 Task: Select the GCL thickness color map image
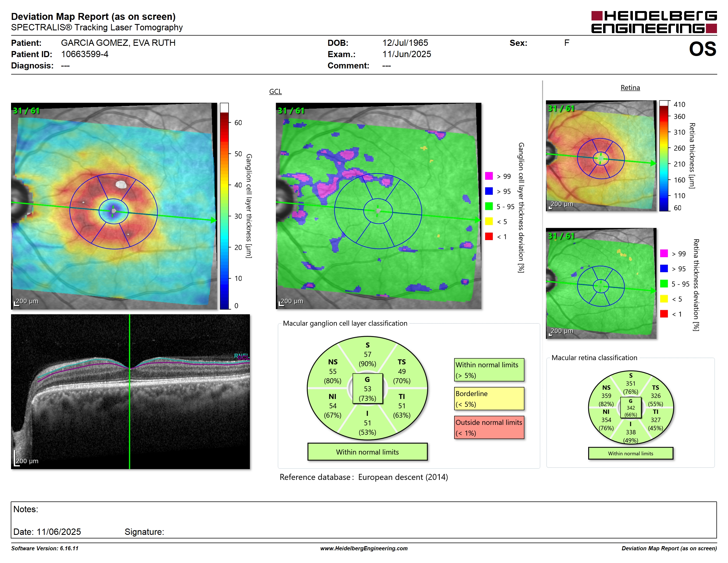(x=114, y=206)
